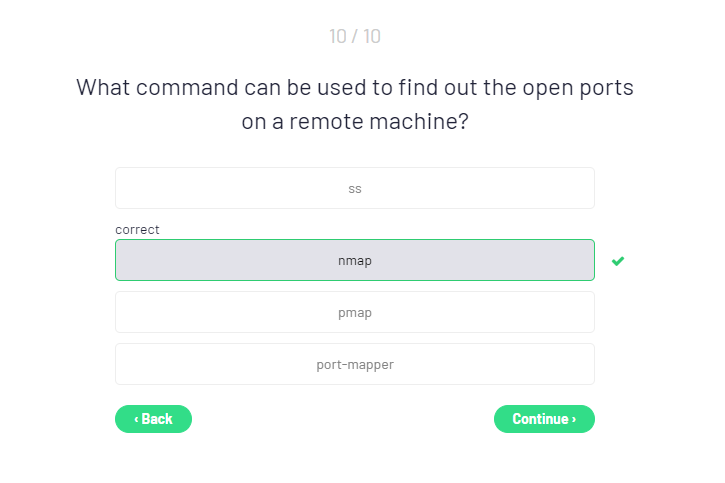Pick the "pmap" answer option
Image resolution: width=725 pixels, height=483 pixels.
pyautogui.click(x=354, y=312)
